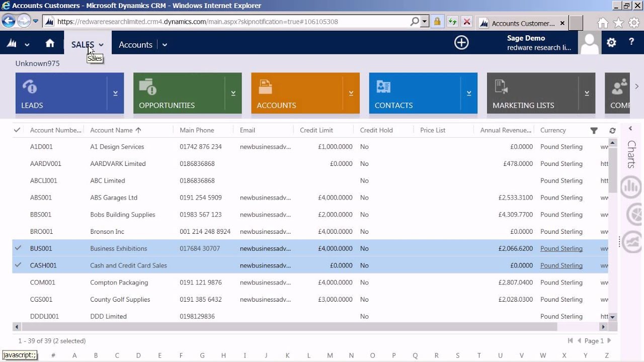Screen dimensions: 644x362
Task: Open Pound Sterling link in BUS001 row
Action: (561, 248)
